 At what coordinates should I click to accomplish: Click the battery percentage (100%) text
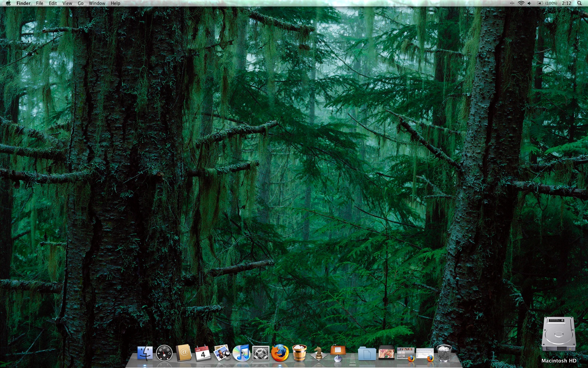(x=551, y=3)
